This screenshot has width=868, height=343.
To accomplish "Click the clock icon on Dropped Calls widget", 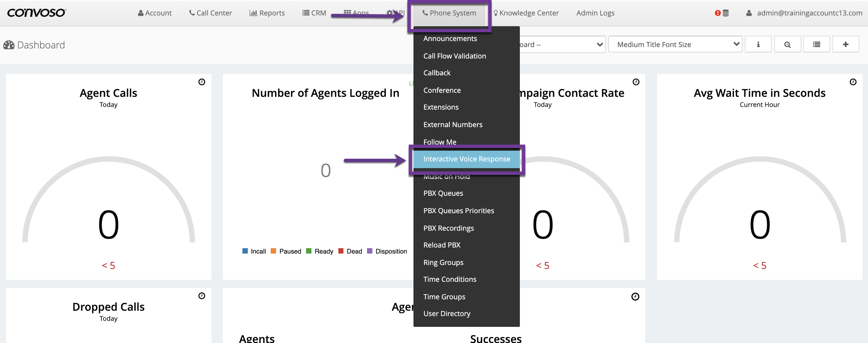I will pyautogui.click(x=201, y=296).
